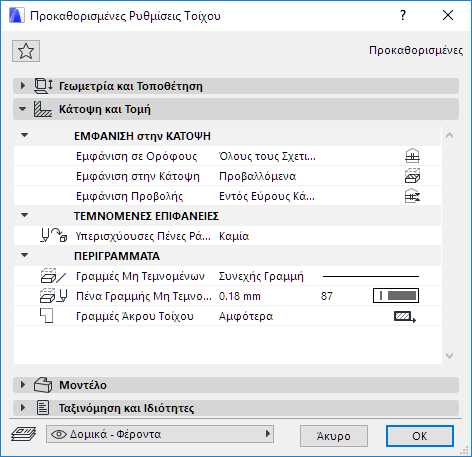Click the Γεωμετρία και Τοποθέτηση panel icon
The height and width of the screenshot is (457, 472).
click(x=43, y=86)
